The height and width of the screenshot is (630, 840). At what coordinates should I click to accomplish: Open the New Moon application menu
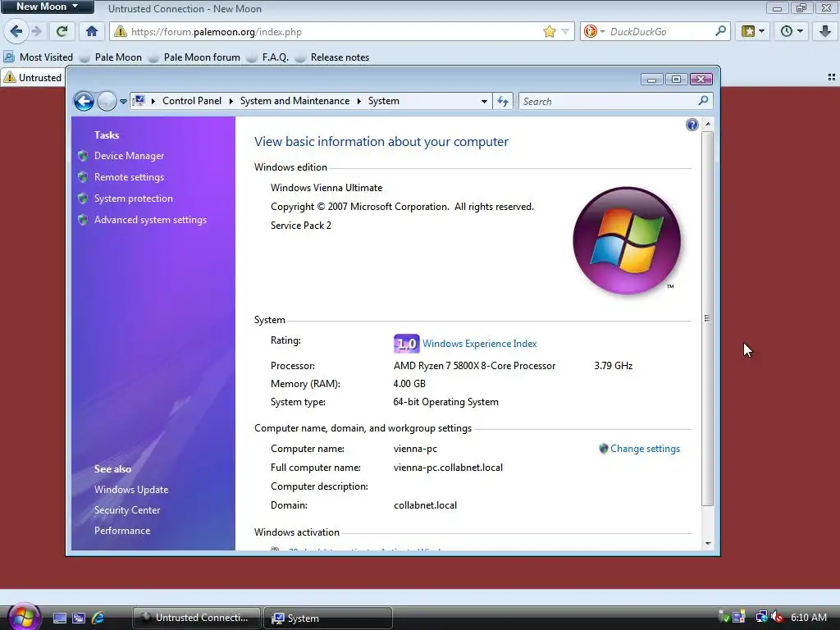click(x=47, y=7)
